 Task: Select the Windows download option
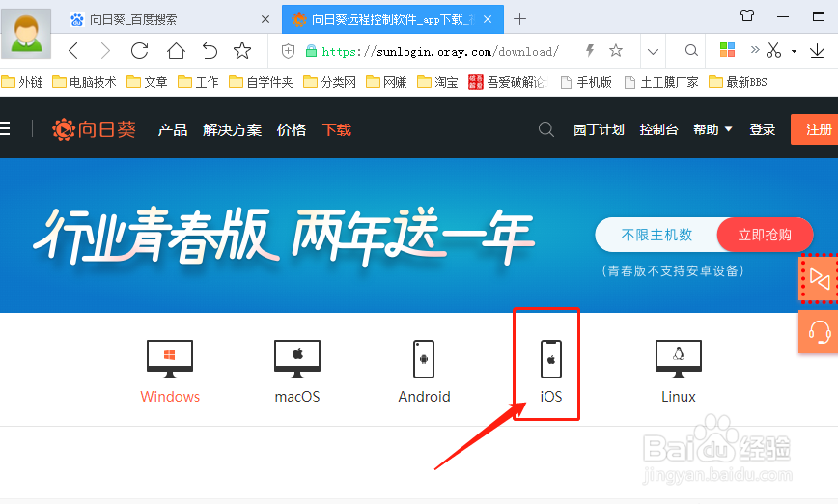click(170, 372)
